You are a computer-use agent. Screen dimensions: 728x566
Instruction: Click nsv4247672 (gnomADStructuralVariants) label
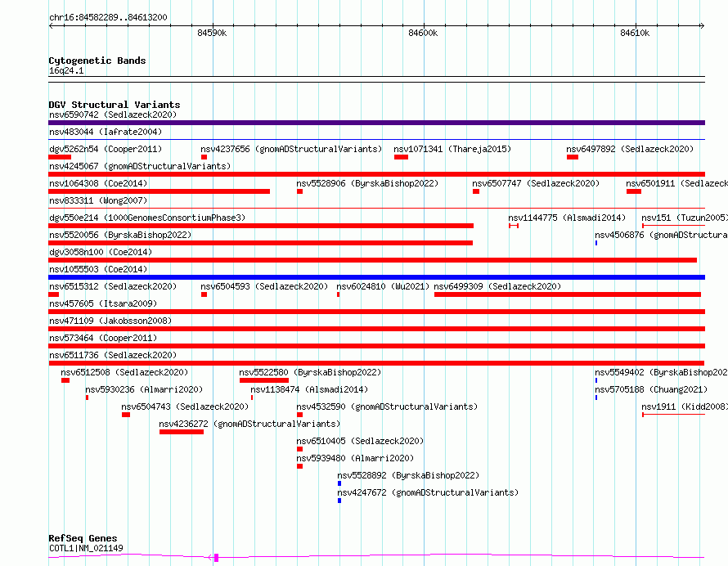click(x=428, y=492)
